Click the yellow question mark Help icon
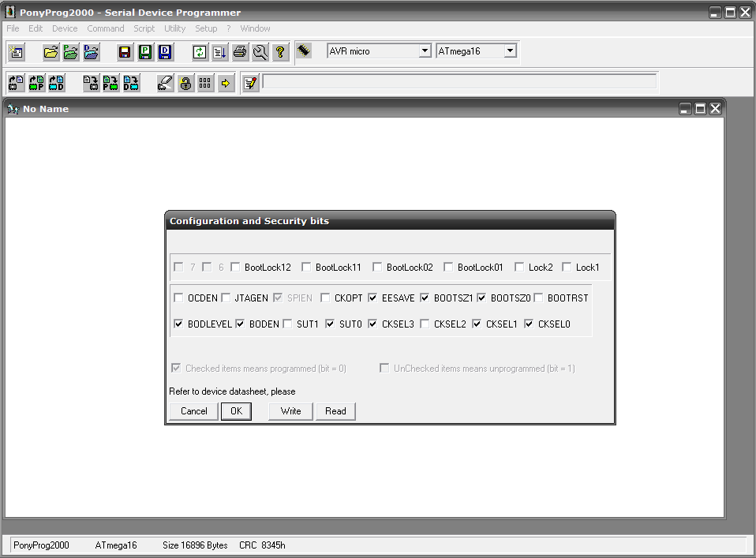 tap(280, 51)
